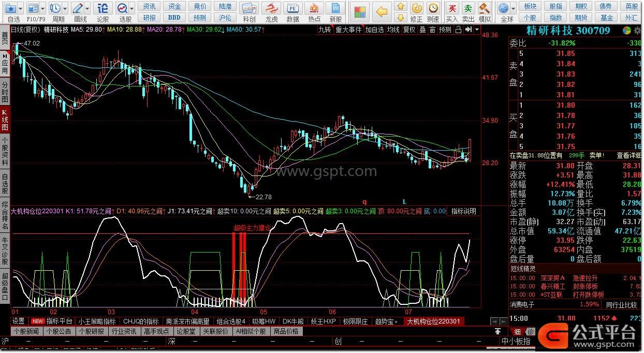
Task: Open the 测速 speed test clock icon
Action: pyautogui.click(x=433, y=8)
